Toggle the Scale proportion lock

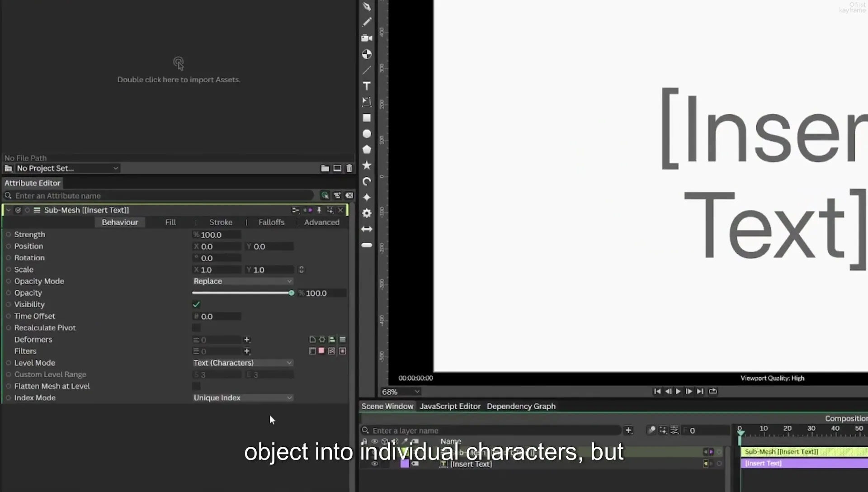point(302,270)
